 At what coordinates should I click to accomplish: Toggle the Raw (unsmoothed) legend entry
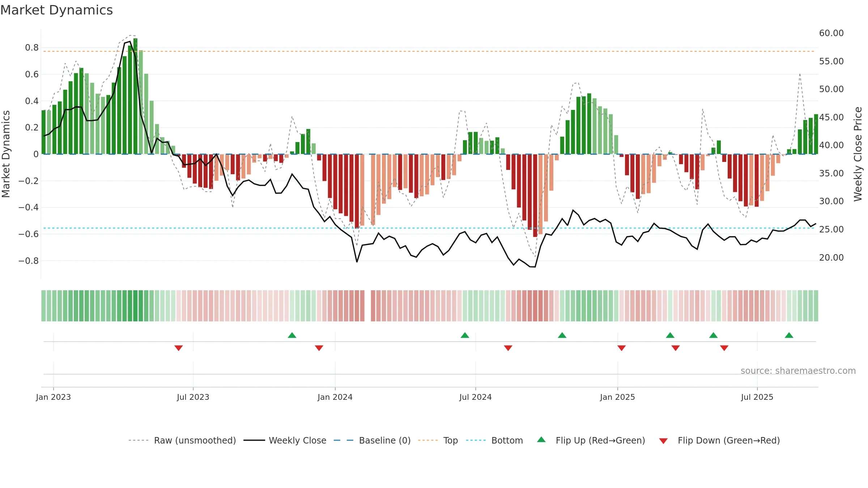pyautogui.click(x=182, y=440)
